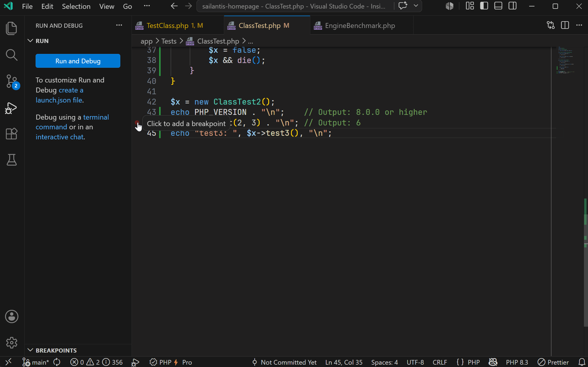Open notifications bell icon
This screenshot has width=588, height=367.
pyautogui.click(x=582, y=362)
